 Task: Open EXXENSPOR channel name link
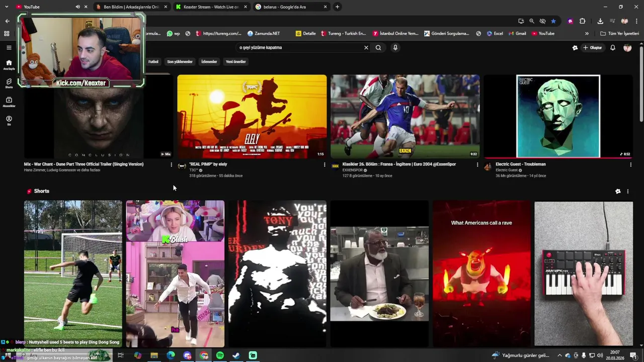(x=353, y=170)
